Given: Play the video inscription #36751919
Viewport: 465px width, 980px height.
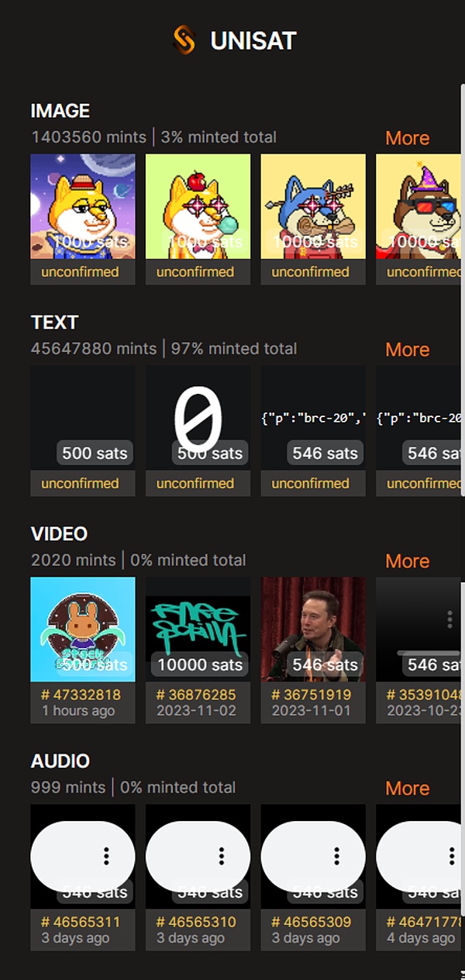Looking at the screenshot, I should (313, 630).
